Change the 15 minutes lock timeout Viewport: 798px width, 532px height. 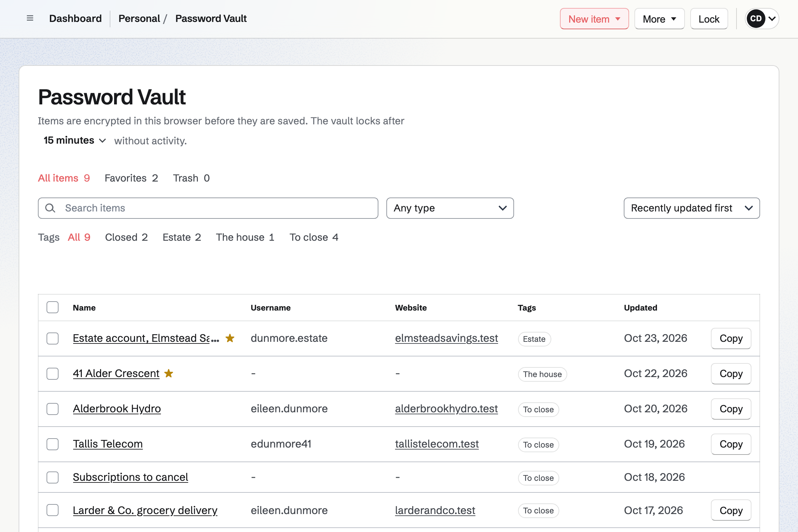click(x=74, y=140)
